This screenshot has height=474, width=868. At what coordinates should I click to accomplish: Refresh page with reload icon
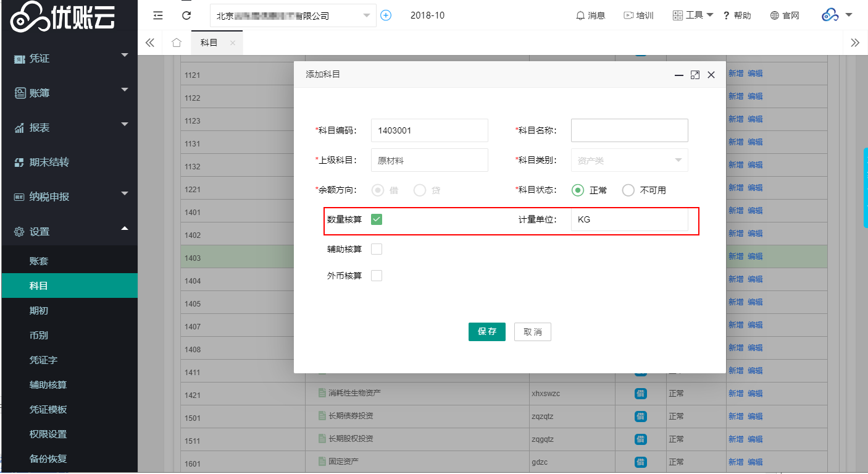tap(186, 15)
